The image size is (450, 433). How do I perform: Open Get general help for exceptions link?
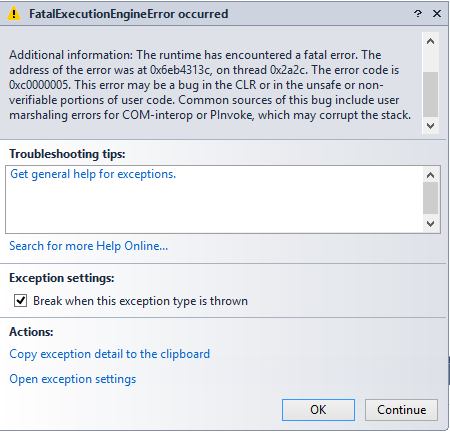[x=93, y=174]
